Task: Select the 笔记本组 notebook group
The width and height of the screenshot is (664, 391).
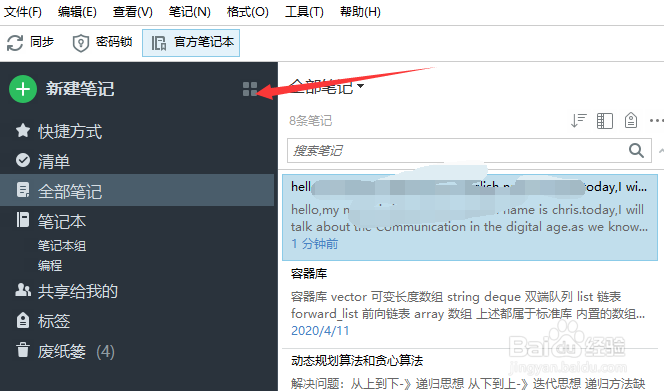Action: 62,246
